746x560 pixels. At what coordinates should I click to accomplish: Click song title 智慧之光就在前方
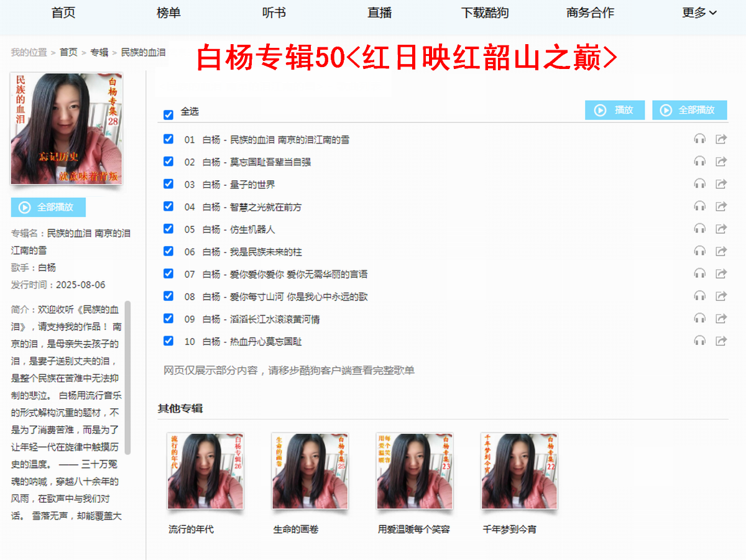pyautogui.click(x=265, y=207)
